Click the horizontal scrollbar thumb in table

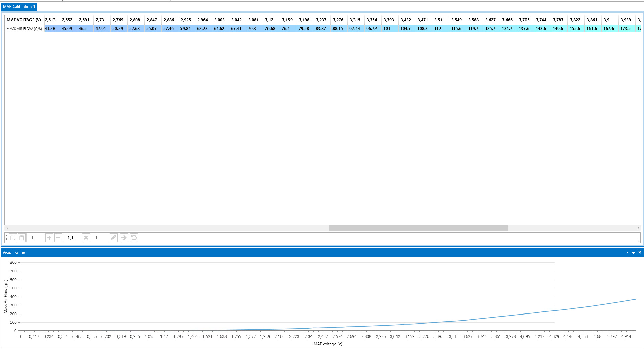(418, 228)
